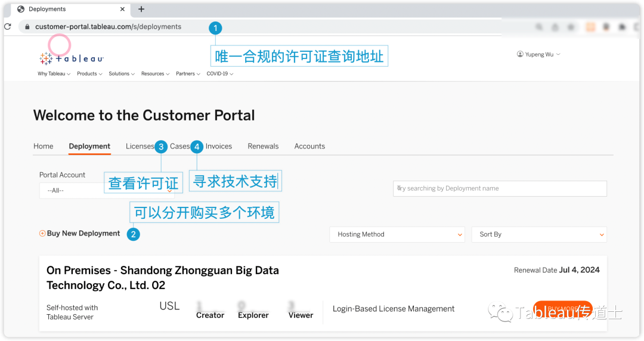This screenshot has height=341, width=644.
Task: Click the Explorer license label
Action: pyautogui.click(x=253, y=315)
